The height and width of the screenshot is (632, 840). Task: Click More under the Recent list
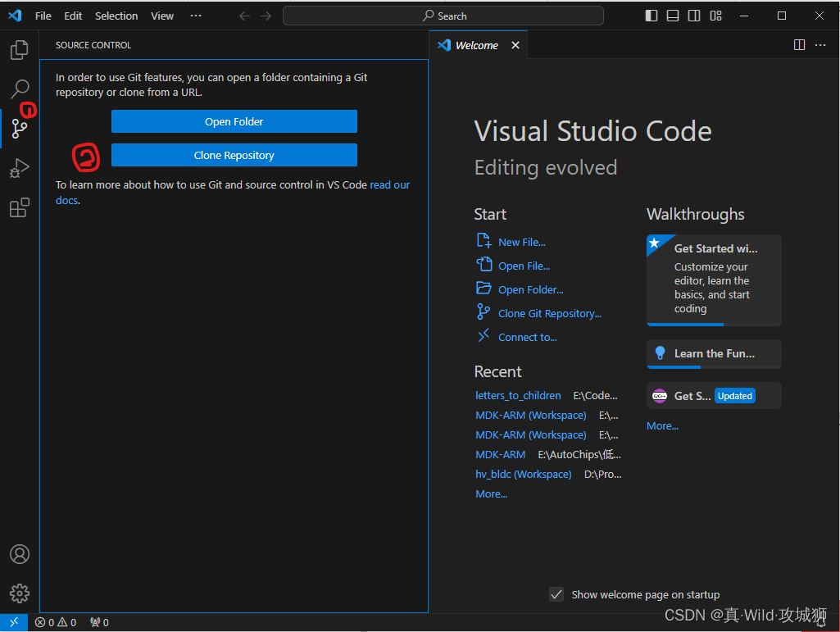[490, 493]
